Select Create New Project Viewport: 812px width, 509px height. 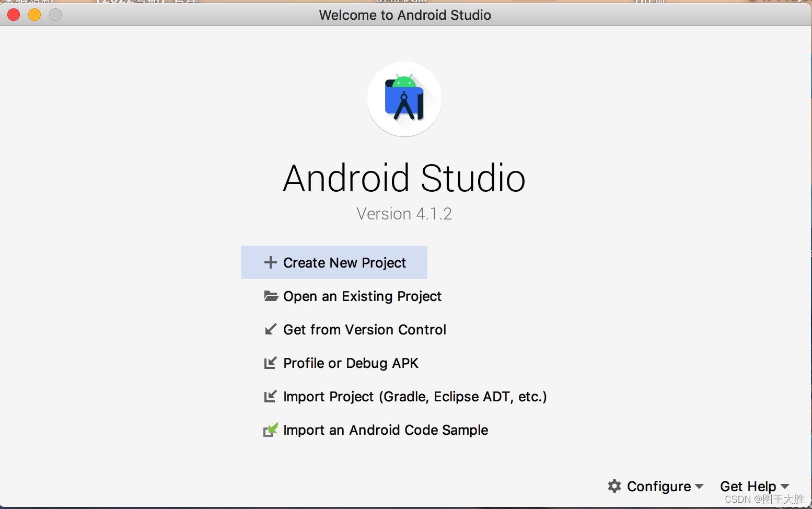tap(334, 262)
